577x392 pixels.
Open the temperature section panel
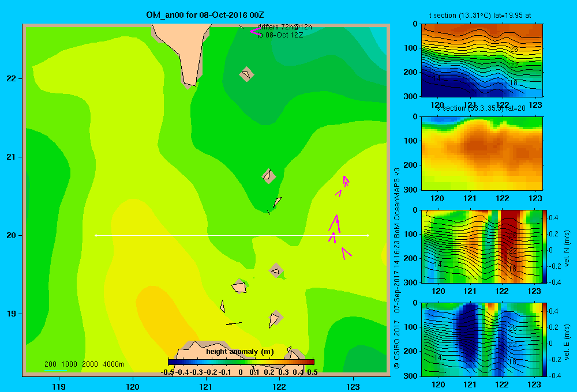(x=482, y=61)
